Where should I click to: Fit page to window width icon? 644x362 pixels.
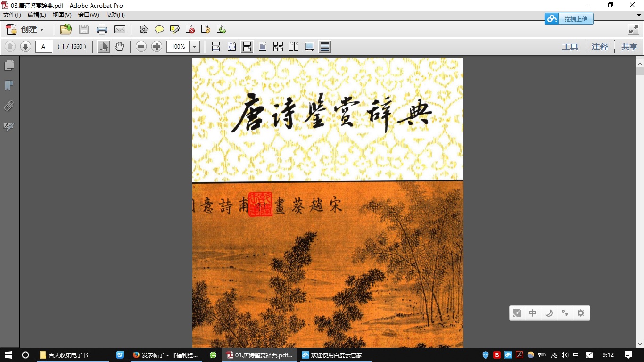216,47
